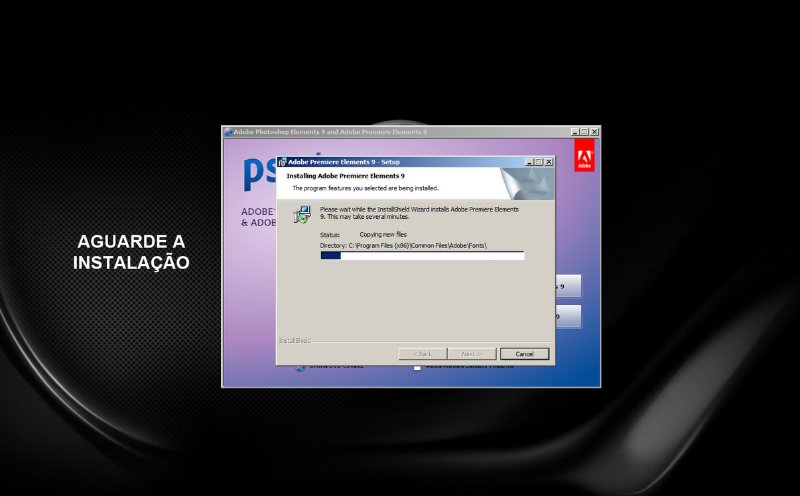Screen dimensions: 800x496
Task: Click the installation progress bar
Action: coord(422,256)
